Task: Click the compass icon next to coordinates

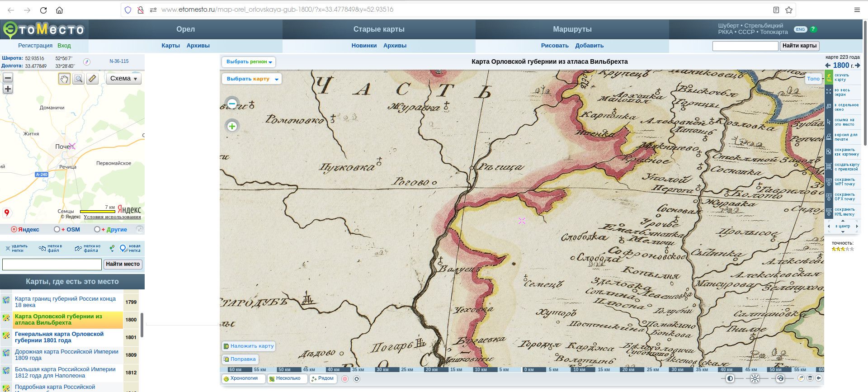Action: pyautogui.click(x=87, y=62)
